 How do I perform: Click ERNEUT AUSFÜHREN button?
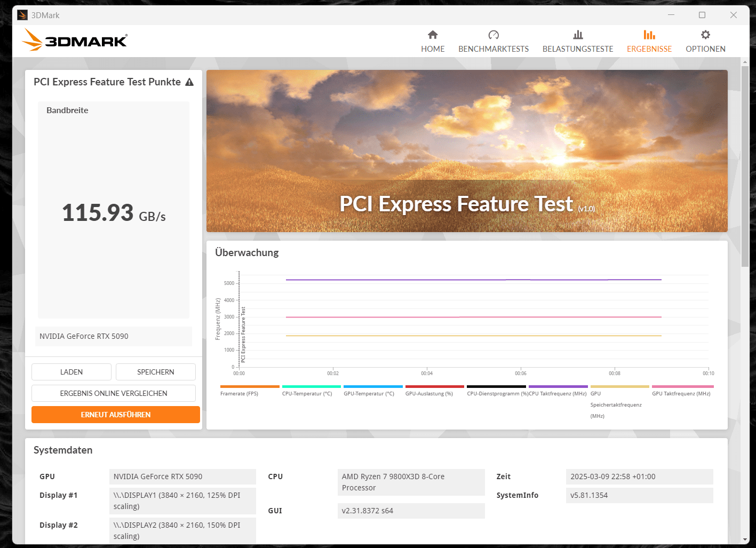116,415
